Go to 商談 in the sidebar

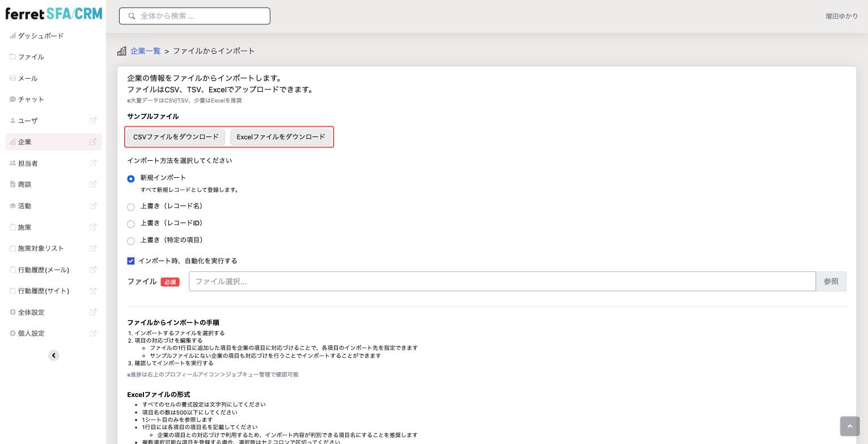[x=24, y=184]
